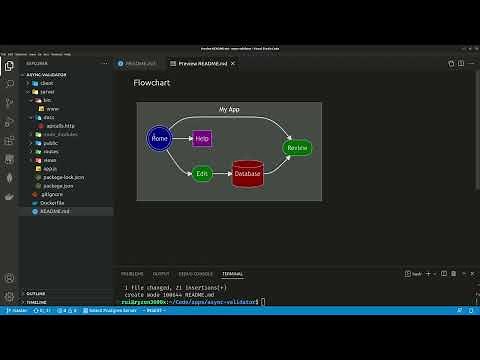Open errors and warnings status counter

tap(67, 310)
